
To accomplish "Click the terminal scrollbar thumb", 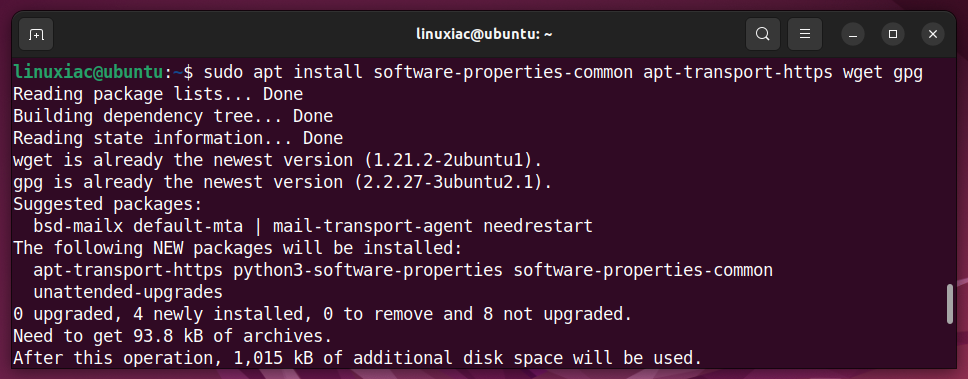I will (x=950, y=304).
